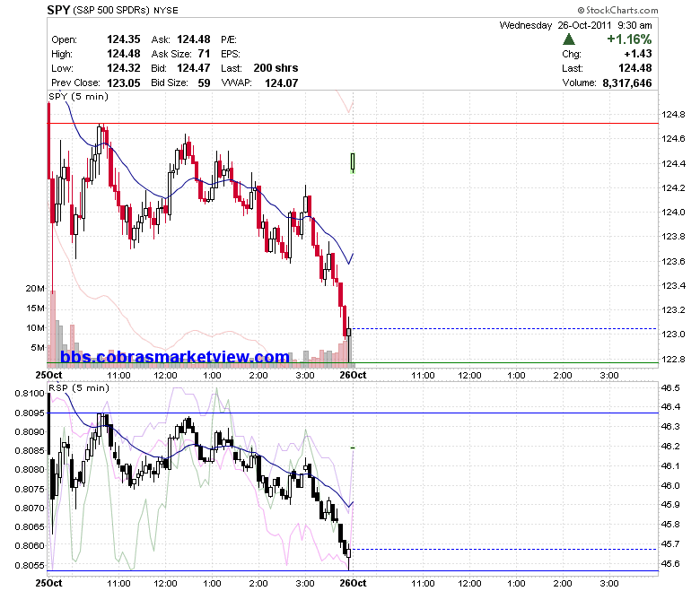Click the StockCharts.com copyright label
Viewport: 700px width, 591px height.
pyautogui.click(x=617, y=10)
